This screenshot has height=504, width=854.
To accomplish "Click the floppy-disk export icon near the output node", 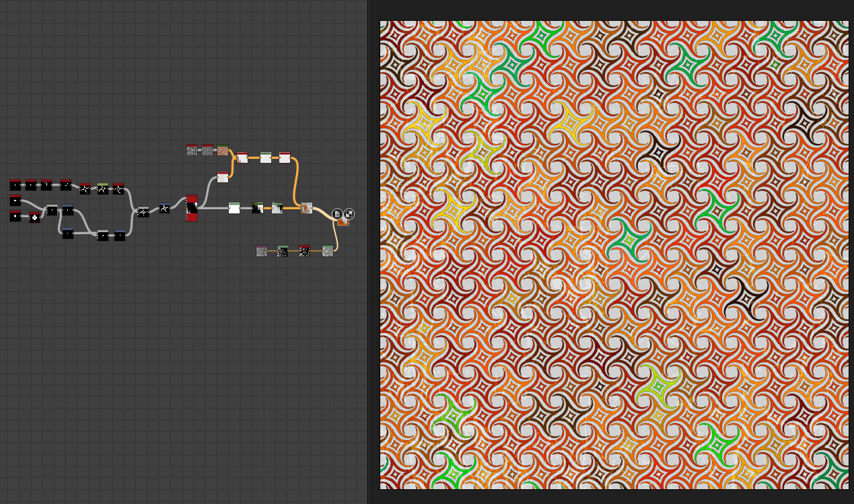I will pyautogui.click(x=337, y=214).
